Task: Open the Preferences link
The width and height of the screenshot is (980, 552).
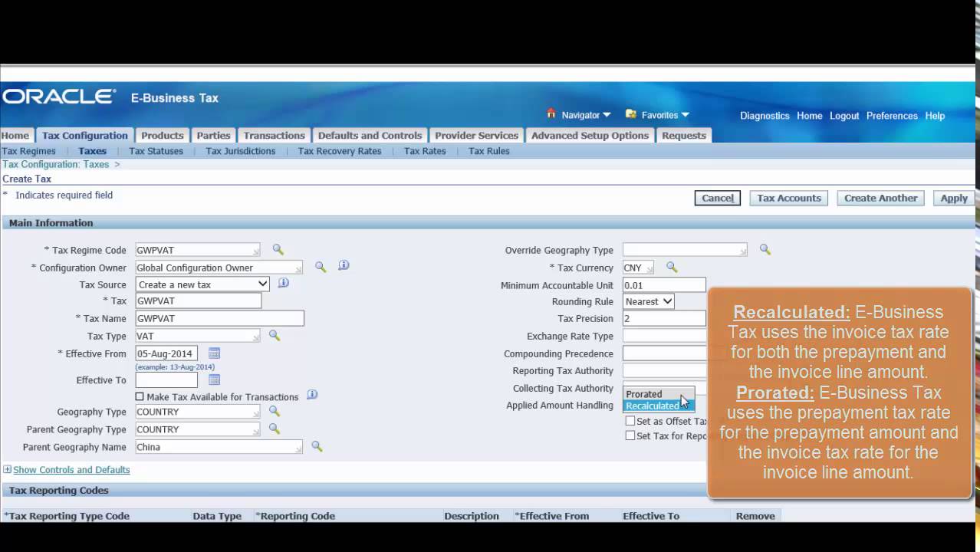Action: [892, 116]
